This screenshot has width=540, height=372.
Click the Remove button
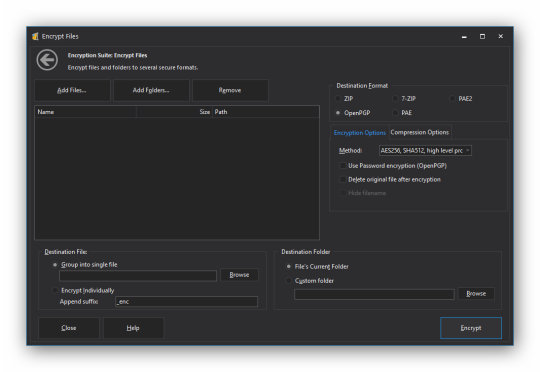pyautogui.click(x=230, y=90)
